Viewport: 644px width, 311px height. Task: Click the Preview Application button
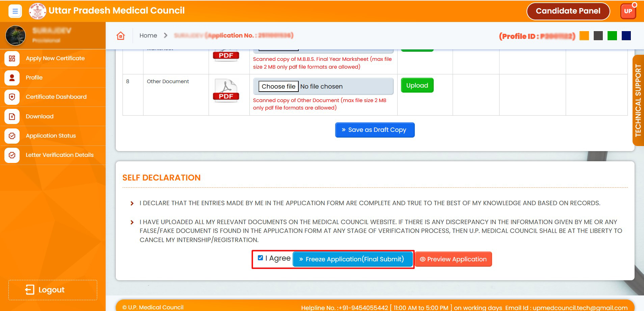(x=453, y=259)
